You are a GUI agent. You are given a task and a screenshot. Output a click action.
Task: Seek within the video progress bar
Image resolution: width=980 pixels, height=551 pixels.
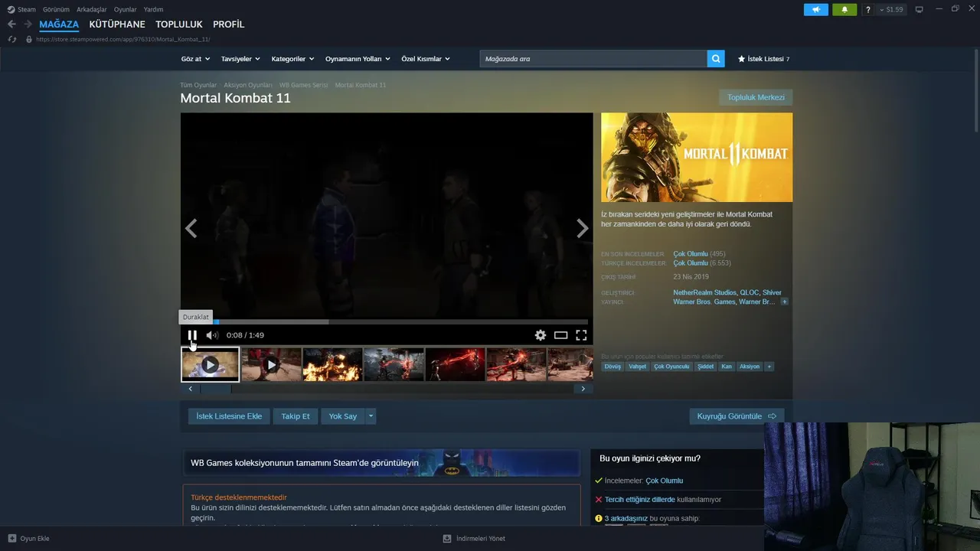(387, 322)
